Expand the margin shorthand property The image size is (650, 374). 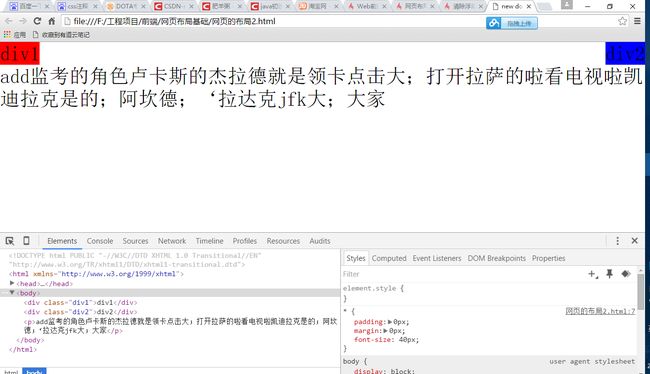click(x=386, y=331)
